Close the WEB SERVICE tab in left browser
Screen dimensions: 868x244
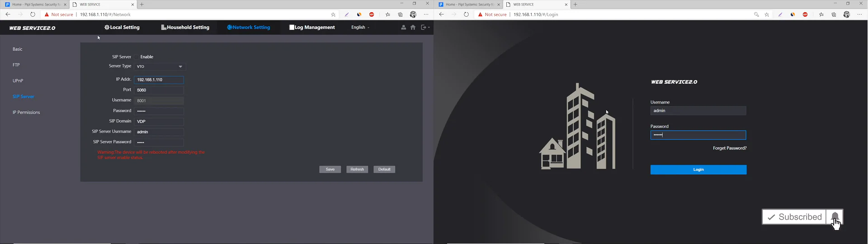pos(132,5)
